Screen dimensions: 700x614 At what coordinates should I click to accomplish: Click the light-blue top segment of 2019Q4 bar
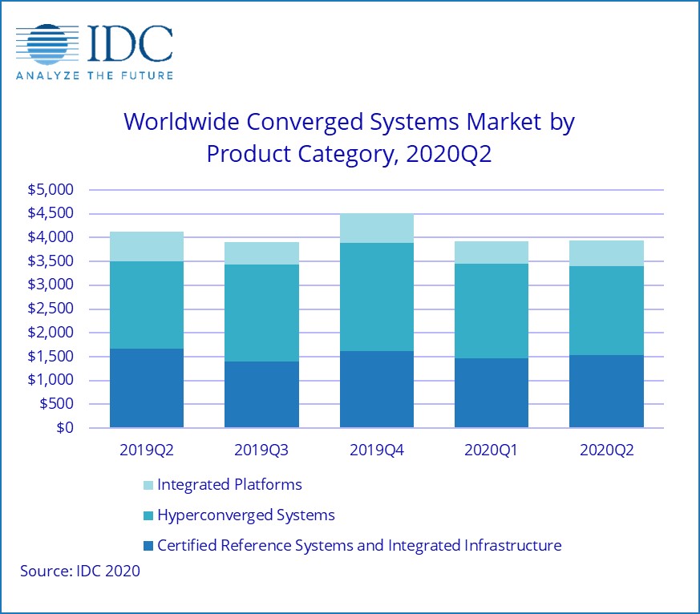(x=377, y=228)
